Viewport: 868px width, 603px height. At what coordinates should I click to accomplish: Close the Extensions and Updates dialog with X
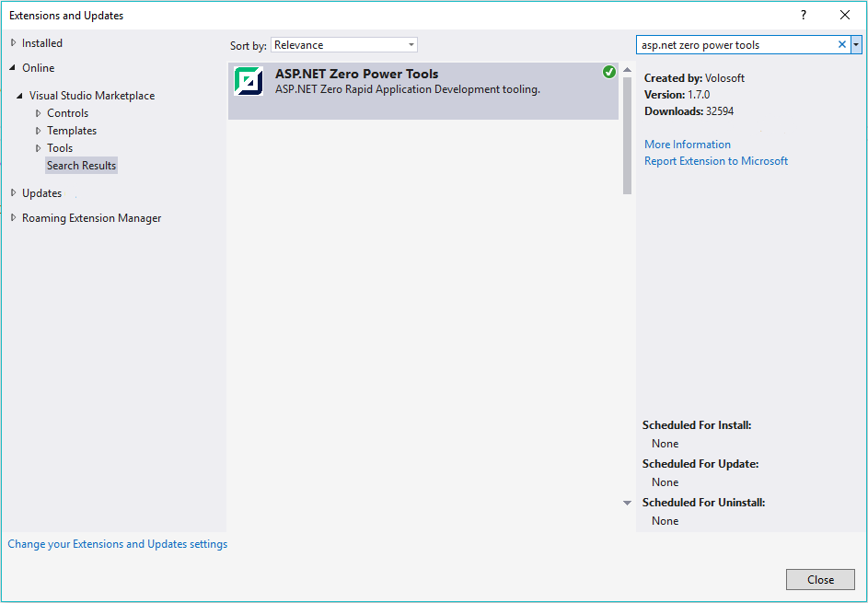(x=845, y=16)
